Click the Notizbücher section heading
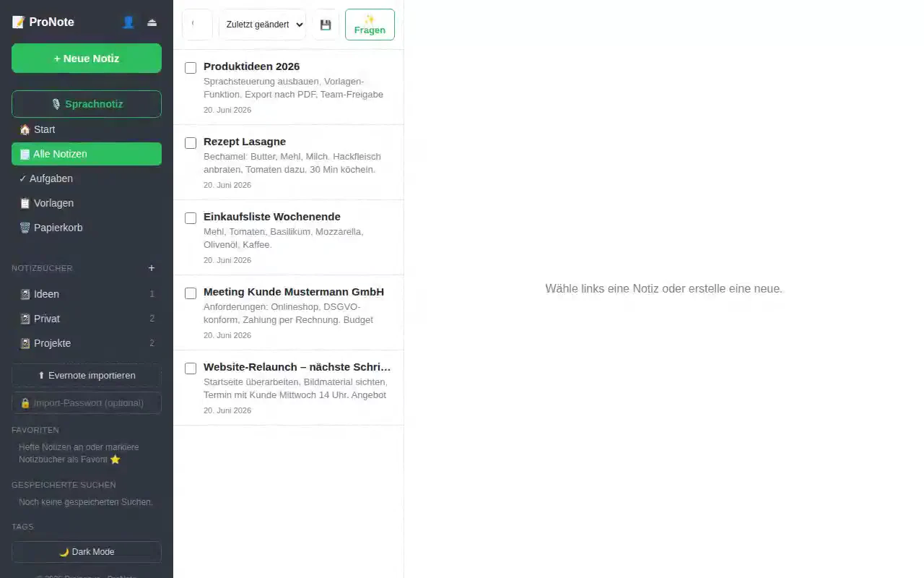The width and height of the screenshot is (924, 578). tap(42, 268)
